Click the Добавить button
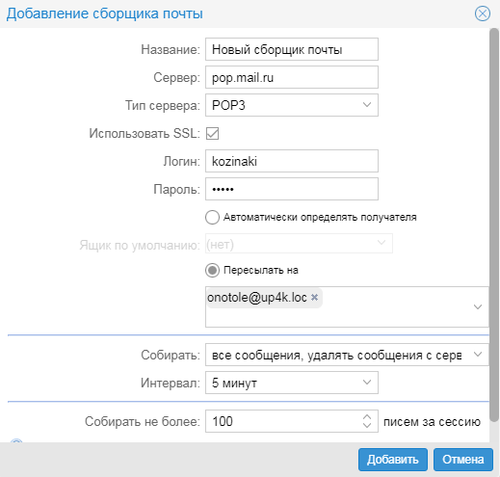 tap(393, 460)
